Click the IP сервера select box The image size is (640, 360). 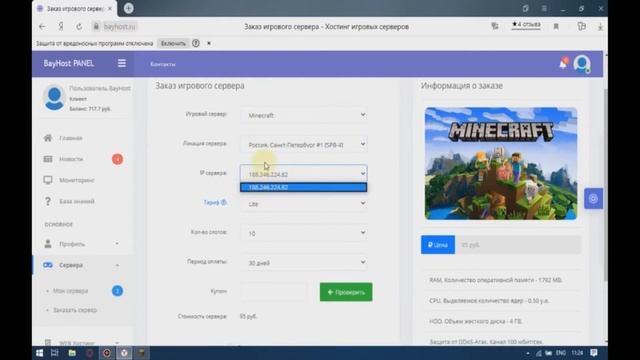(304, 173)
